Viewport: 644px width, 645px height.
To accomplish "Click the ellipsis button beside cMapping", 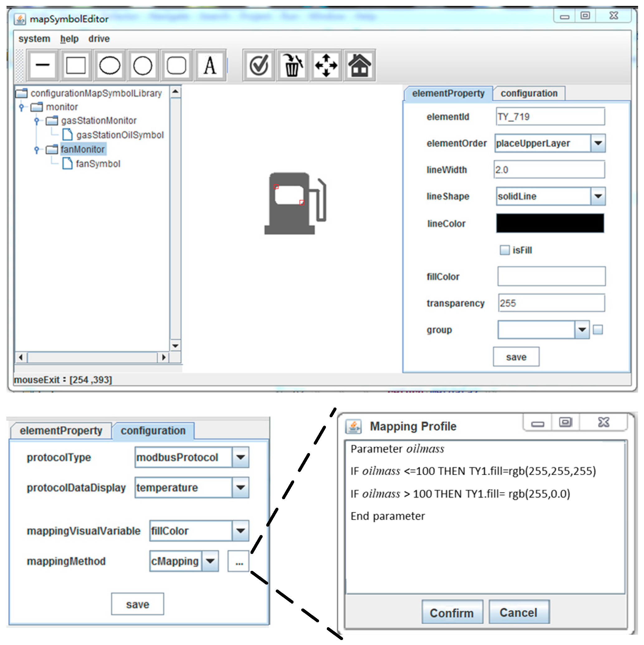I will click(x=239, y=561).
